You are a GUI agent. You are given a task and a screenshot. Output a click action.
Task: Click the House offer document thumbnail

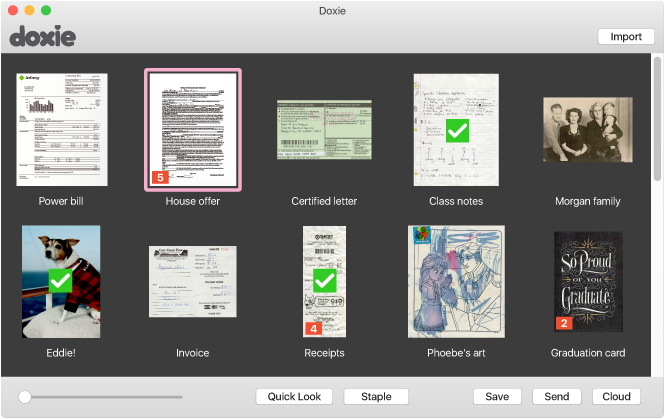tap(193, 129)
